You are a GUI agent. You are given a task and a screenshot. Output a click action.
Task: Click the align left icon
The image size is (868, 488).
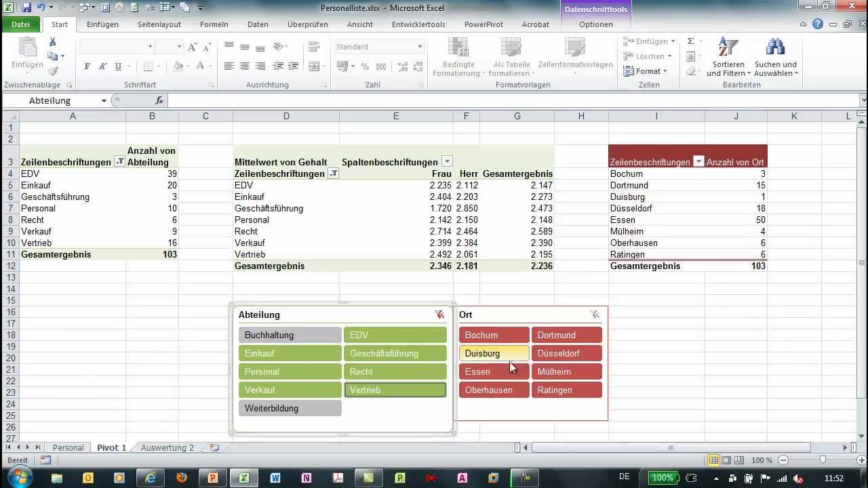(229, 66)
